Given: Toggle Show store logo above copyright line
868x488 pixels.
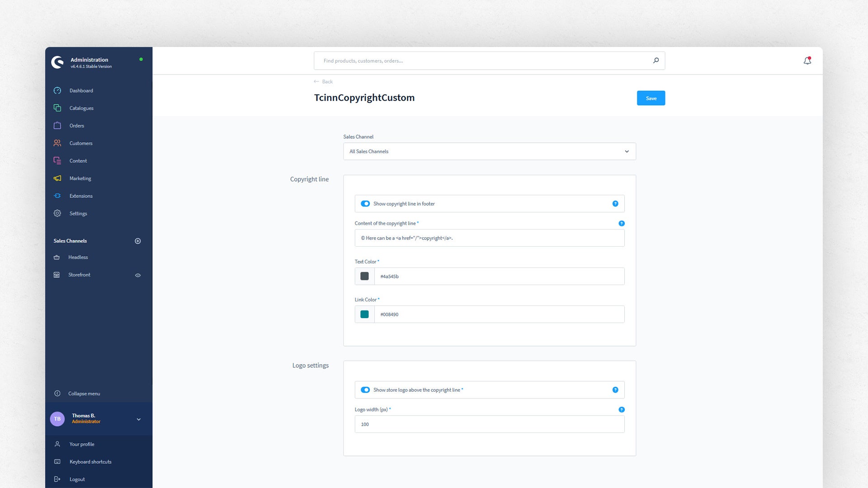Looking at the screenshot, I should tap(365, 389).
